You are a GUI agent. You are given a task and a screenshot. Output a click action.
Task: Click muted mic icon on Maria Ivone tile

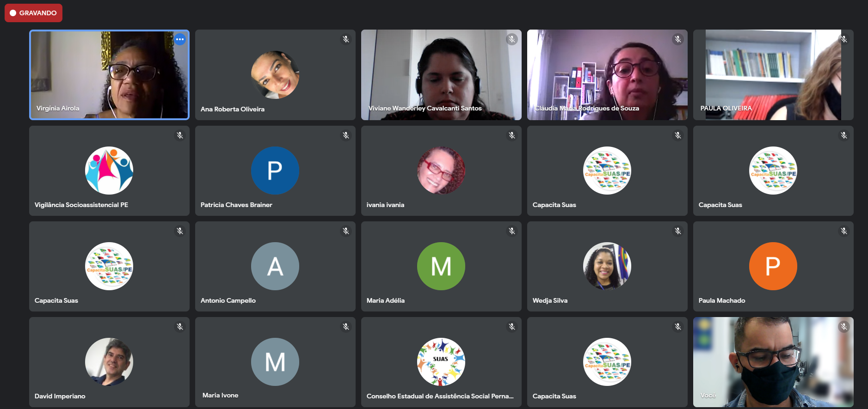(x=346, y=327)
